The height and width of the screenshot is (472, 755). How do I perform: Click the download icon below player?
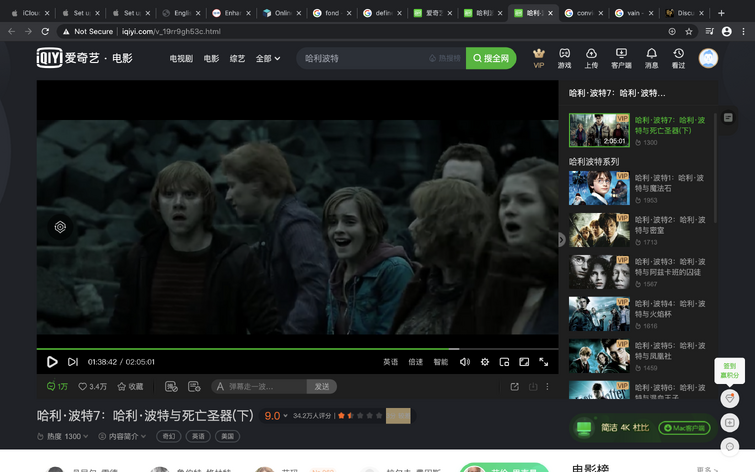[533, 386]
